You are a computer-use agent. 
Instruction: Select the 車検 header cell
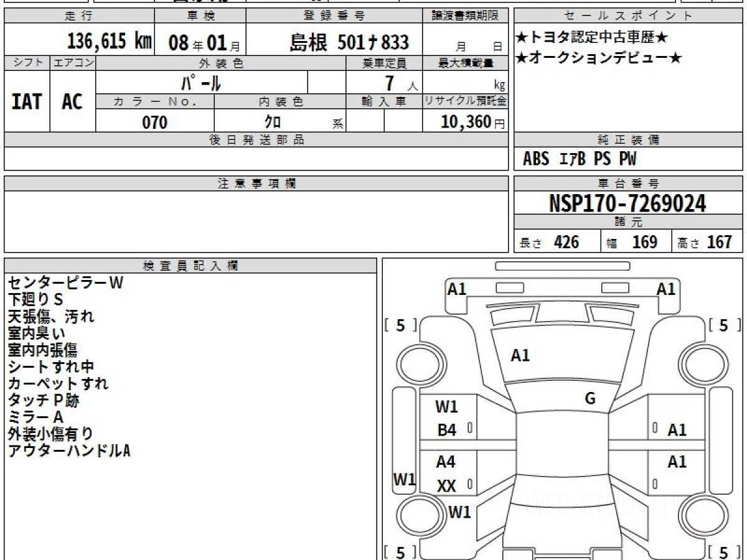tap(200, 17)
